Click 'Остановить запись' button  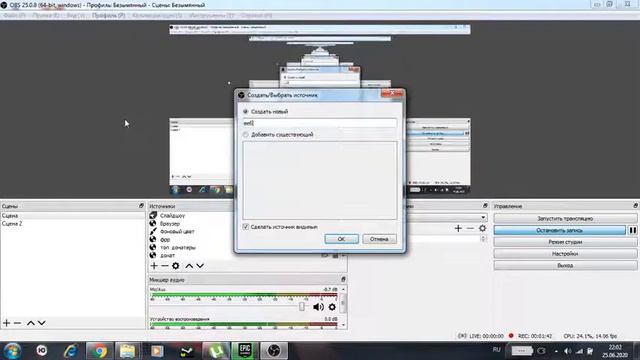point(559,230)
